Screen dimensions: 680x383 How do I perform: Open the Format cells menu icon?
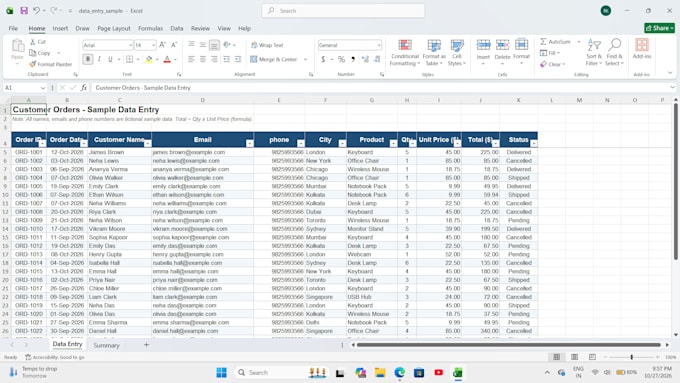[521, 45]
